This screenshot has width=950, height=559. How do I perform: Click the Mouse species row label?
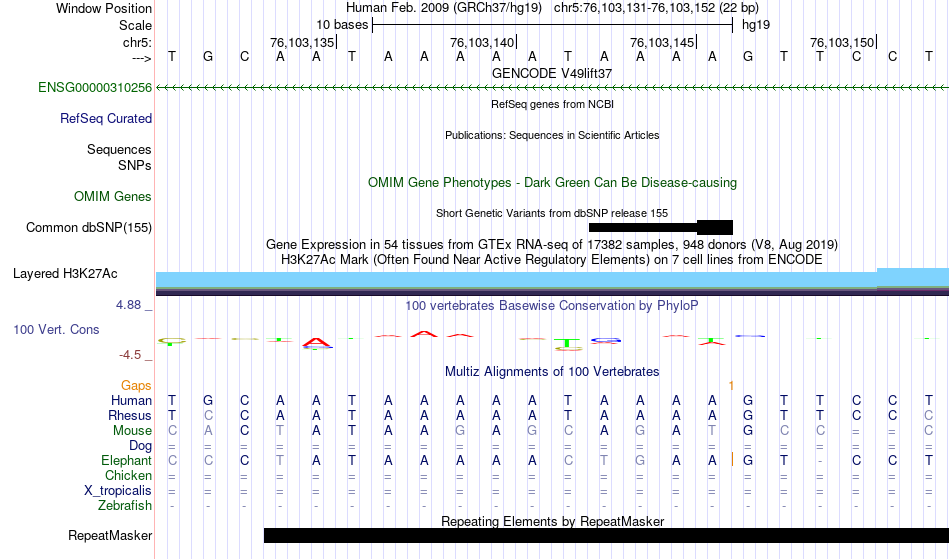(132, 431)
